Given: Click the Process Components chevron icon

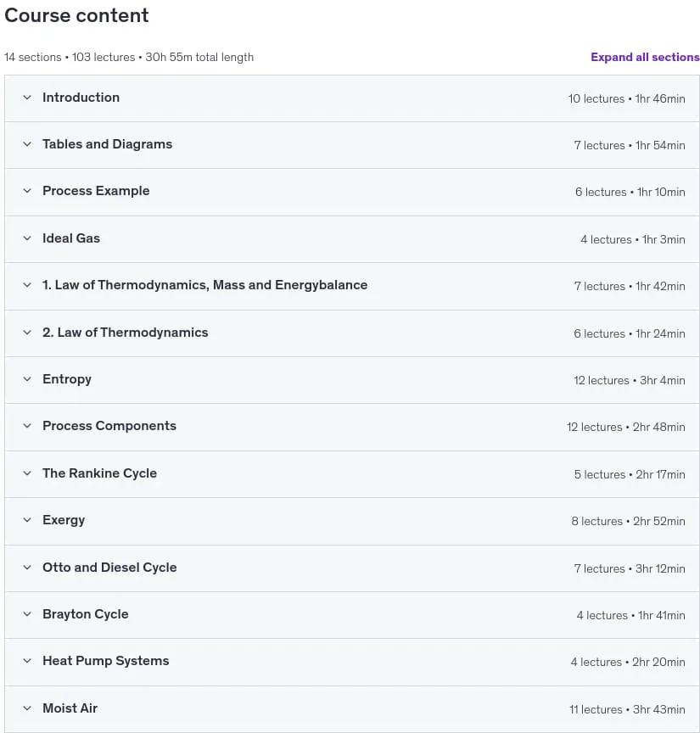Looking at the screenshot, I should pos(27,426).
